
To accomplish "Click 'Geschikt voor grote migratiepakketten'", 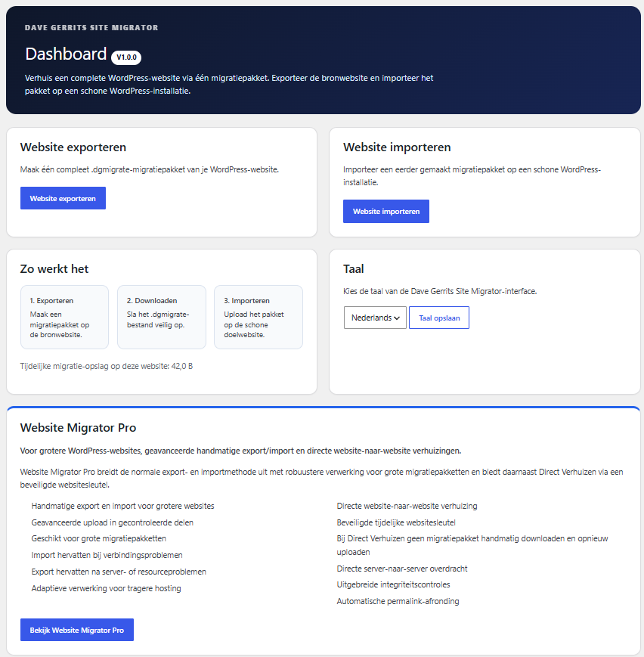I will tap(98, 538).
